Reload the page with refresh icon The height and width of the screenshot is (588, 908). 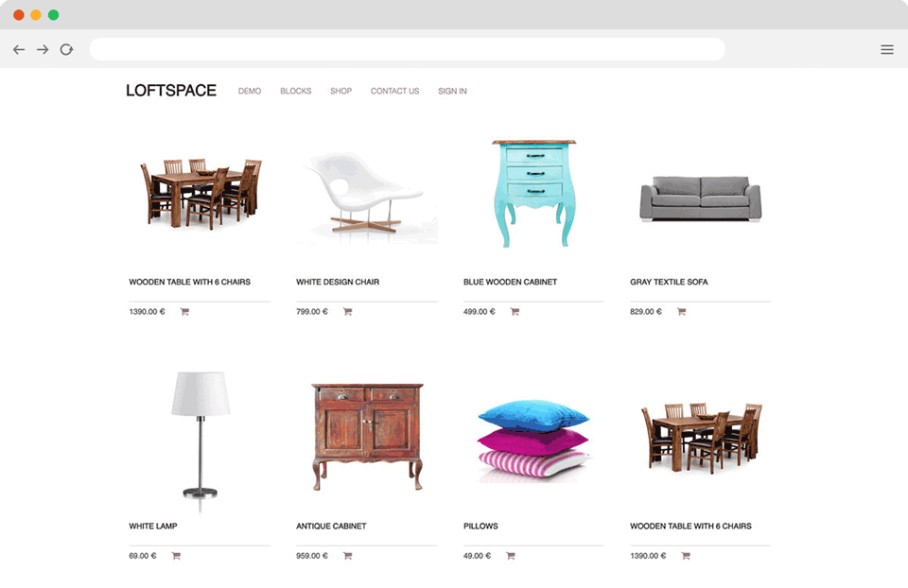(x=66, y=50)
